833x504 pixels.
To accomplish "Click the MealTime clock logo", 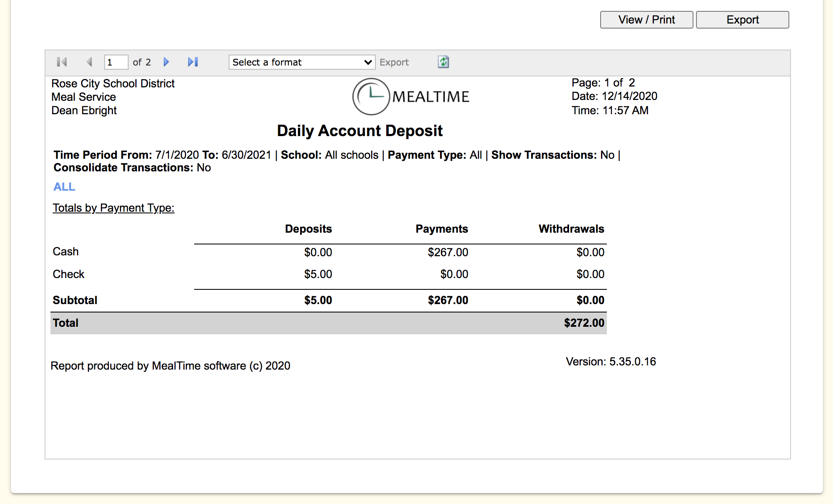I will [x=371, y=97].
